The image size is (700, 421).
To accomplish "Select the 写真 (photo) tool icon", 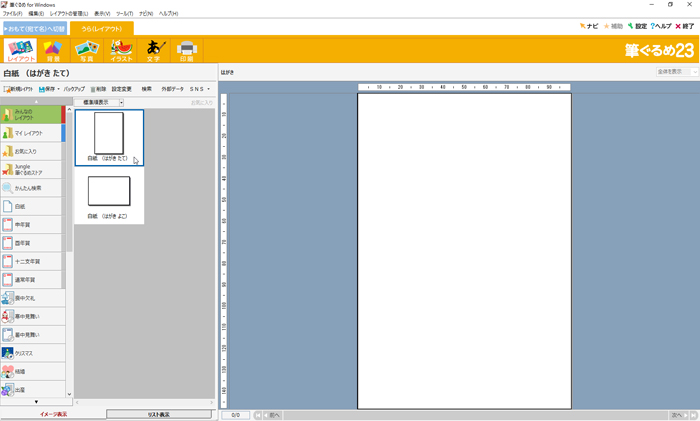I will tap(86, 50).
